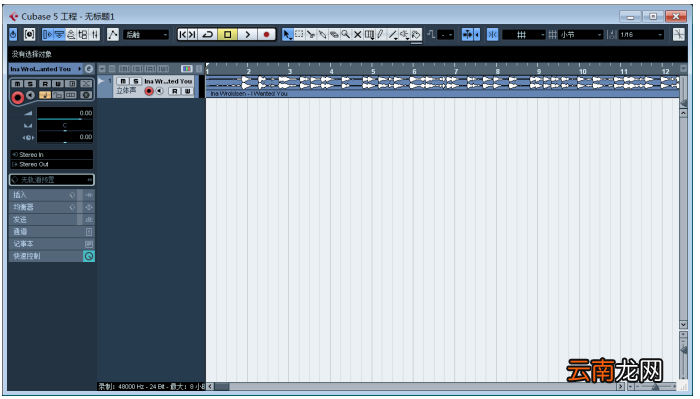Screen dimensions: 700x399
Task: Select the Color paint bucket tool
Action: pyautogui.click(x=416, y=34)
